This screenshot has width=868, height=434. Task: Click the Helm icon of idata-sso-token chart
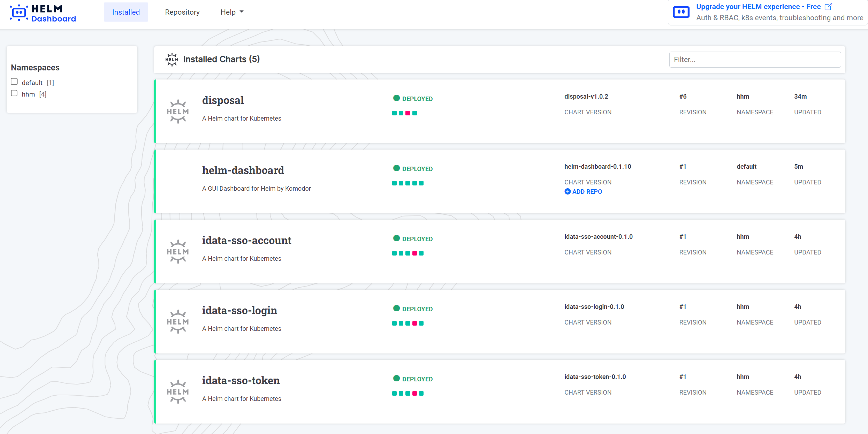pos(178,392)
